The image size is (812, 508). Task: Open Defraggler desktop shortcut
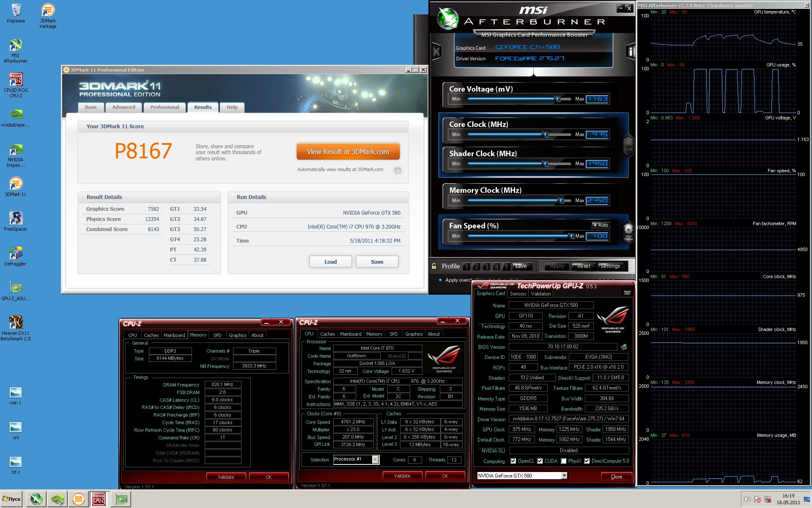16,256
